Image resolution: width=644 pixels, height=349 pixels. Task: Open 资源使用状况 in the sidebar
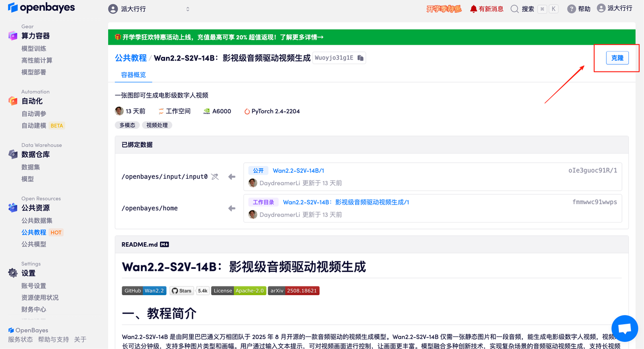pyautogui.click(x=40, y=298)
